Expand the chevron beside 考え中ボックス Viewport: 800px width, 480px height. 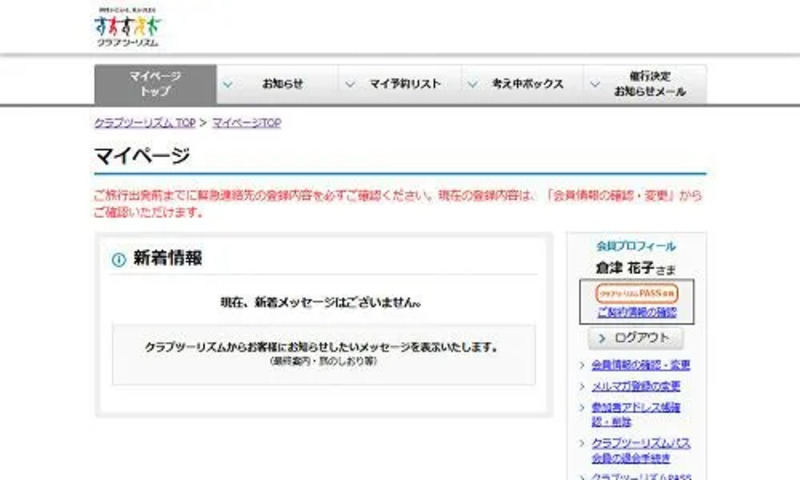tap(473, 84)
